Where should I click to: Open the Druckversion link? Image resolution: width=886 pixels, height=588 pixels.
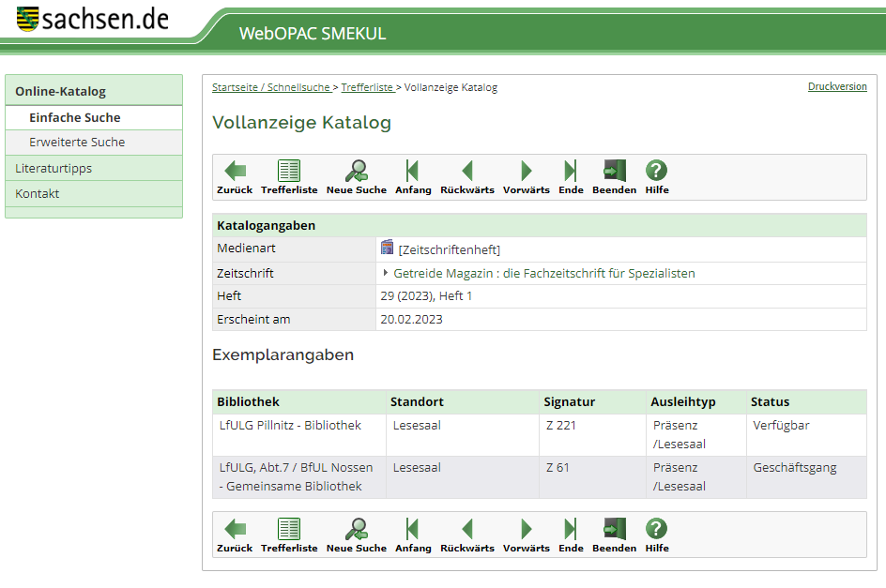837,86
